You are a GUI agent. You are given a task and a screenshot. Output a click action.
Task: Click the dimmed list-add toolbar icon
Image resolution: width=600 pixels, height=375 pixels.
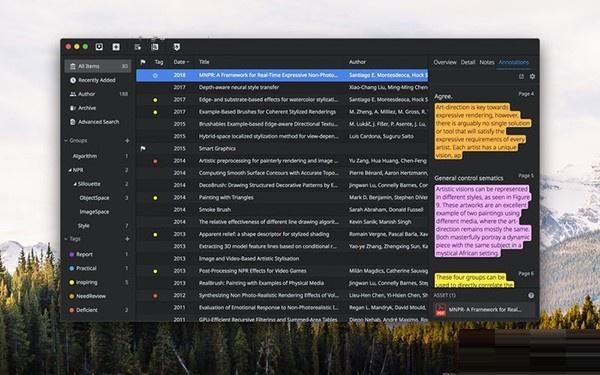pyautogui.click(x=138, y=47)
